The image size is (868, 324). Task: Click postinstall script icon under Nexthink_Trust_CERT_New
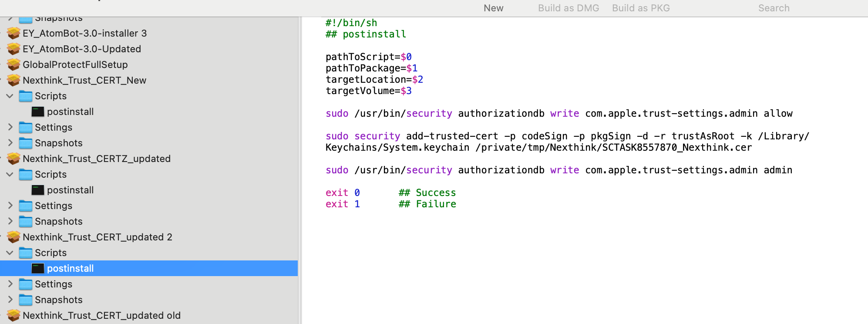point(38,111)
